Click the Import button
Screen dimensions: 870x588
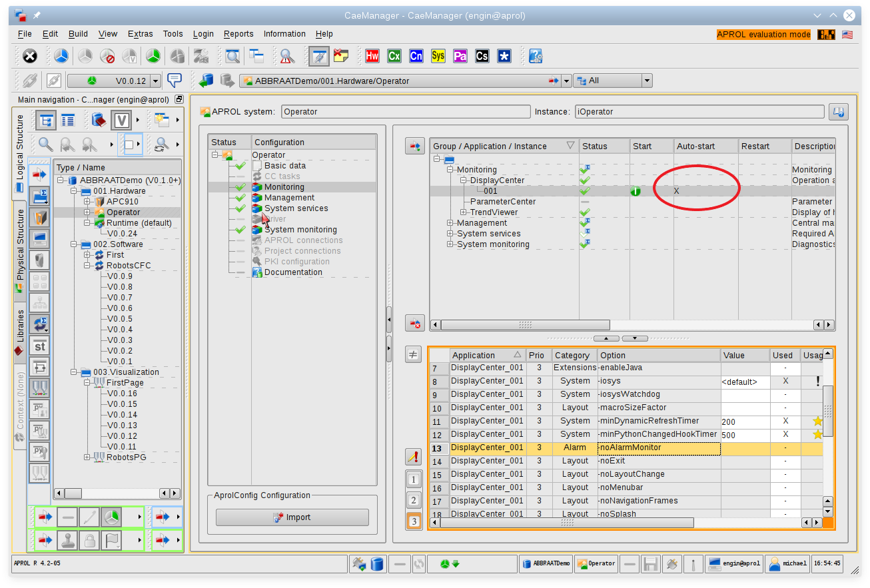click(292, 517)
